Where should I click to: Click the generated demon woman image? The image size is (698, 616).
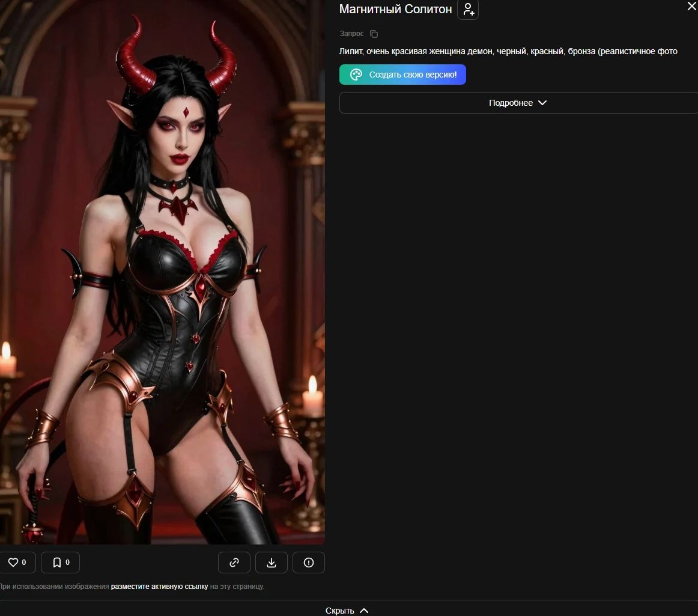(x=162, y=272)
